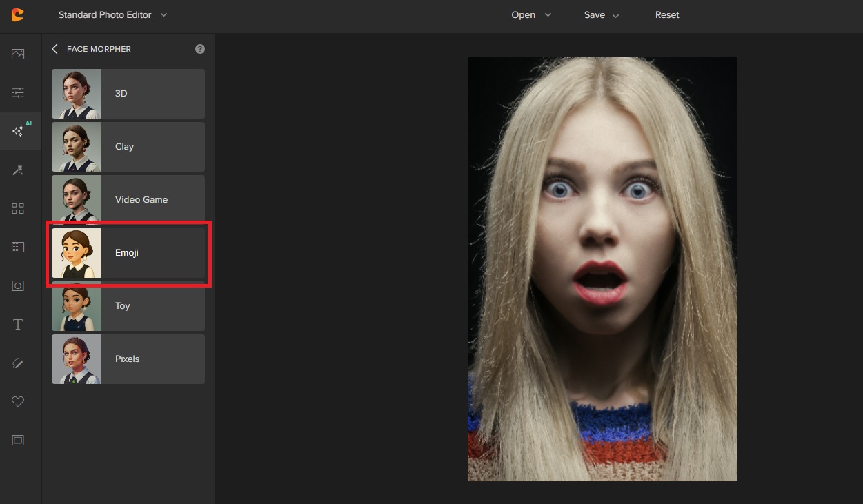
Task: Select the AI tools sparkle icon
Action: 19,131
